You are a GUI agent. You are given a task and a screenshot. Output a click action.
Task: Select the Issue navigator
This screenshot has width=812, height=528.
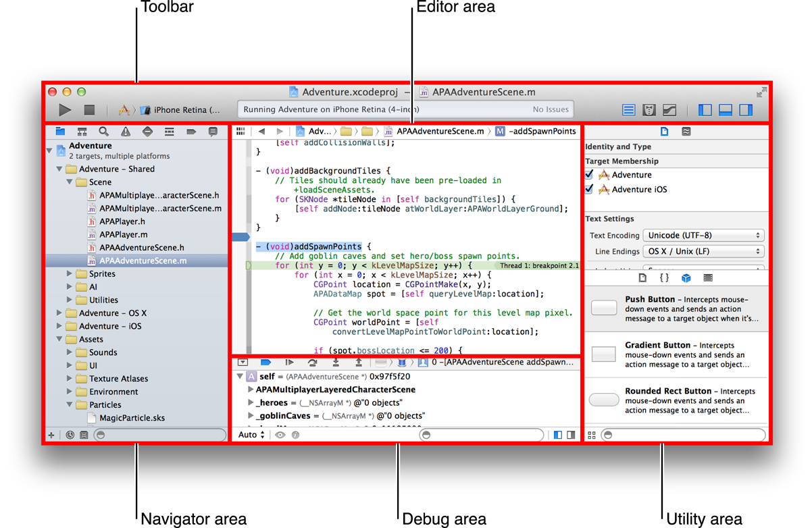pyautogui.click(x=126, y=132)
